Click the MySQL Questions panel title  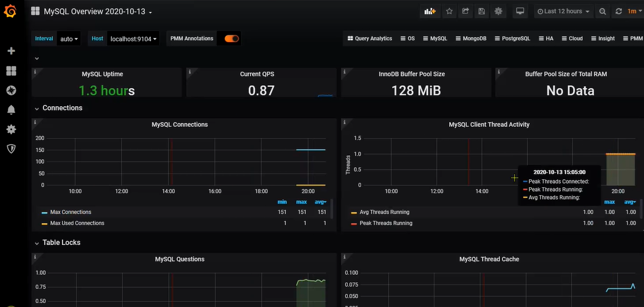pyautogui.click(x=180, y=259)
